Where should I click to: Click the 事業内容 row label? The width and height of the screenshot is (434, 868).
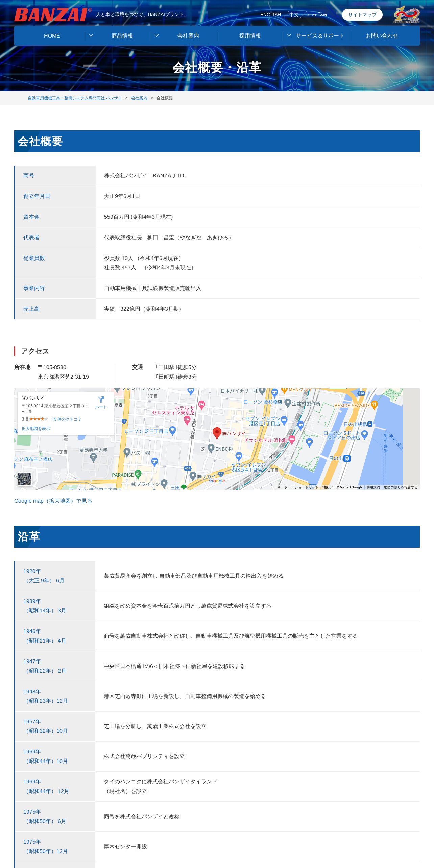tap(34, 288)
